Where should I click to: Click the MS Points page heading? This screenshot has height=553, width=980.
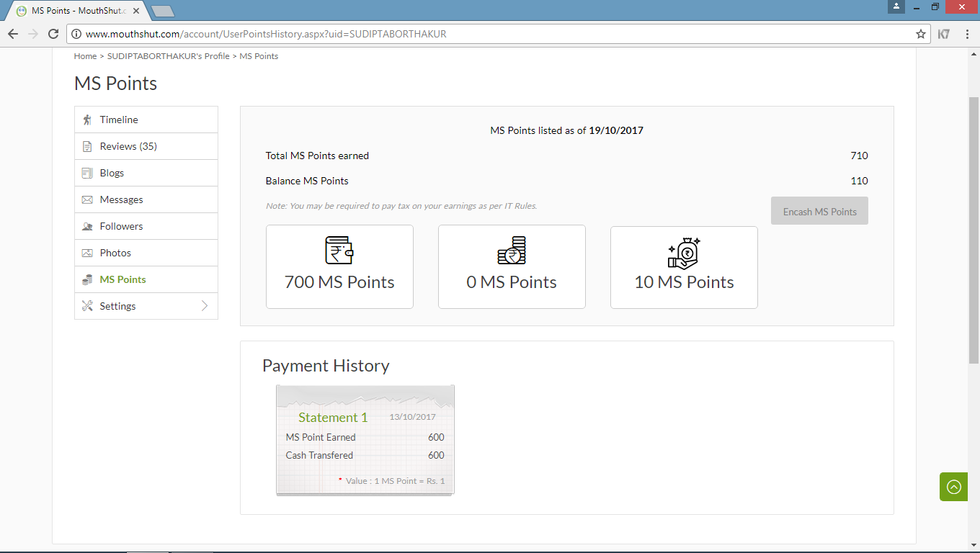pyautogui.click(x=115, y=84)
